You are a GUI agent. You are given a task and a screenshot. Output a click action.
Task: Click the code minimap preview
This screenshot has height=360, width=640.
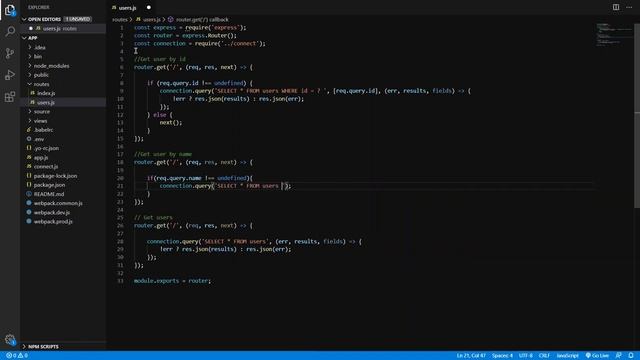tap(614, 35)
